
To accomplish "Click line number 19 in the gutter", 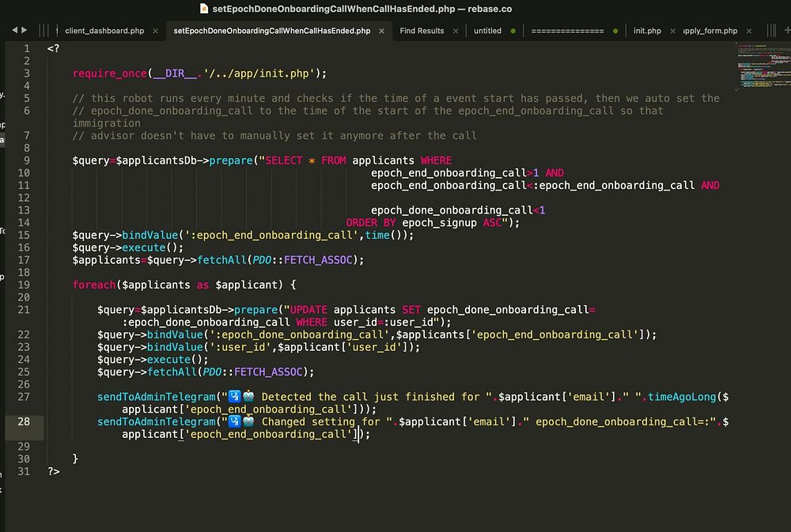I will [23, 285].
